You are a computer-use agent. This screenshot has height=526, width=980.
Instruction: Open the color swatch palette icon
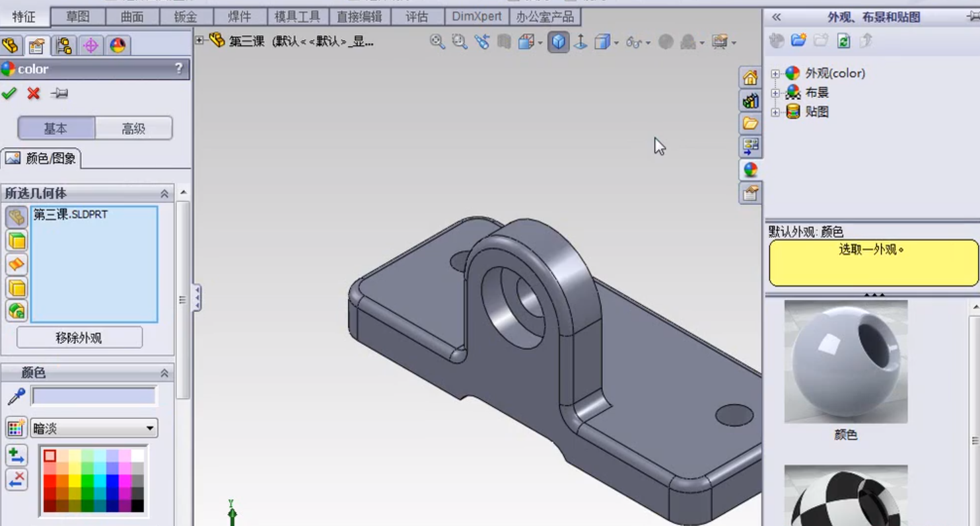pos(16,428)
